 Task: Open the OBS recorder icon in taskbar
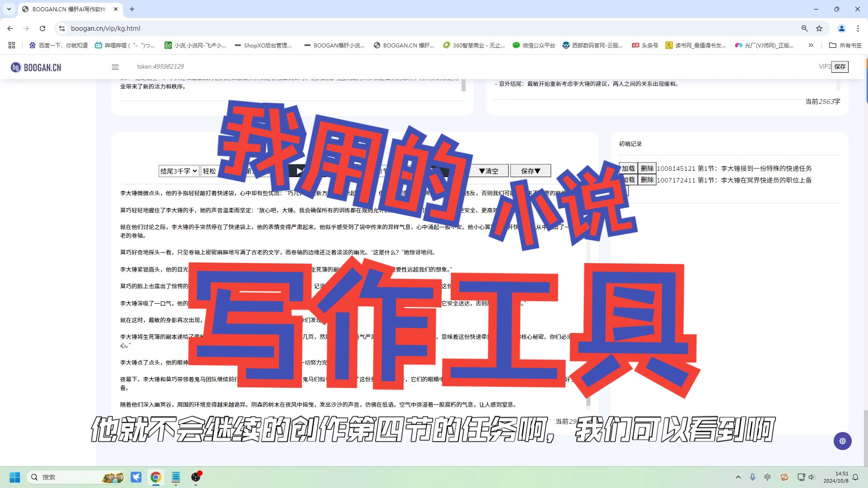tap(196, 477)
